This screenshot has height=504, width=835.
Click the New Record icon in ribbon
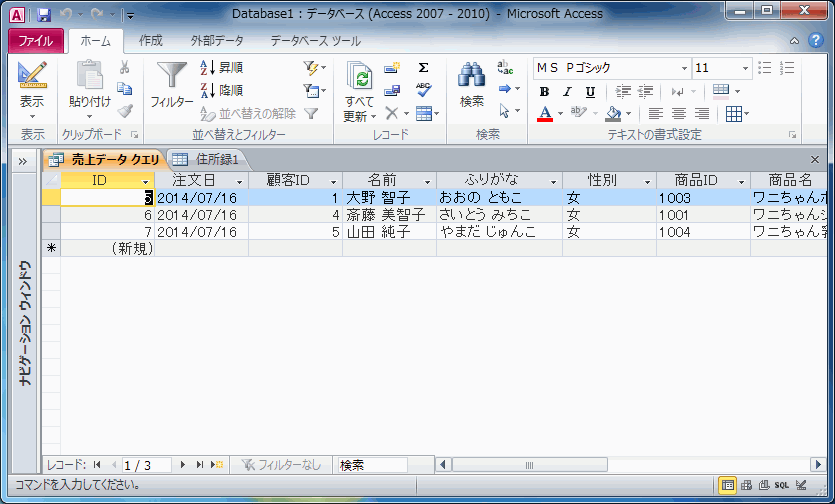[392, 68]
